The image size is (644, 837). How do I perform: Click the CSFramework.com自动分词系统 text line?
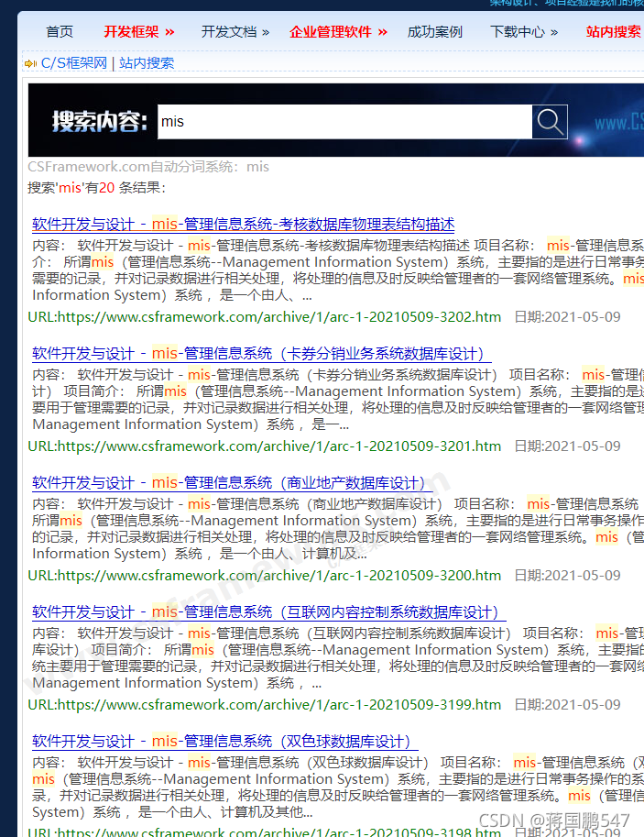pos(148,167)
